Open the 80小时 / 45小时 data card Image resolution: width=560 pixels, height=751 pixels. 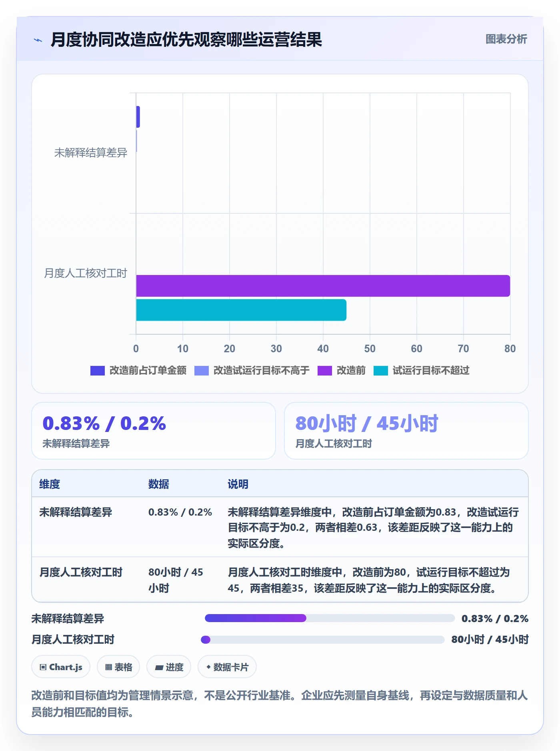point(406,431)
